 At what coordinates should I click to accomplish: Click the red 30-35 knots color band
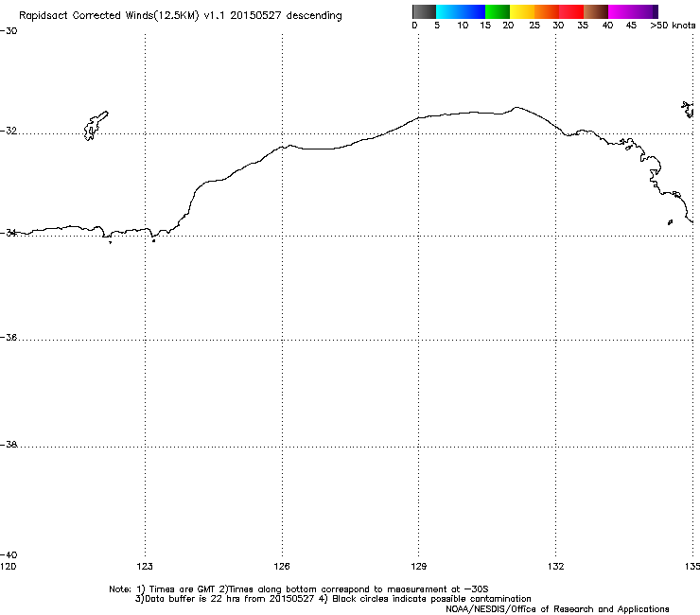(x=571, y=11)
